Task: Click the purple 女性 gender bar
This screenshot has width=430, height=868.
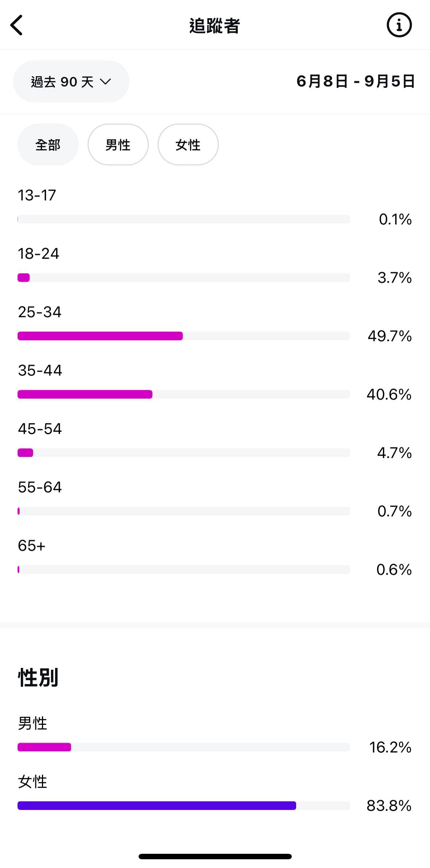Action: pyautogui.click(x=157, y=805)
